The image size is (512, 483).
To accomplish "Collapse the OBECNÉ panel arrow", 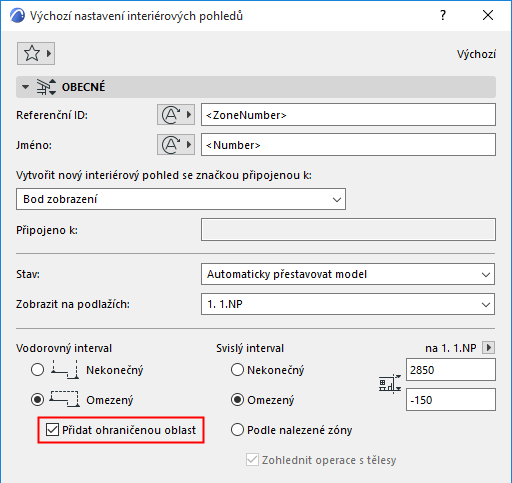I will pos(25,87).
